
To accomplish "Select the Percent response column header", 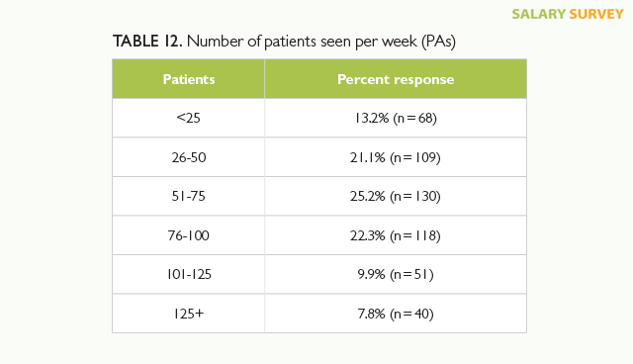I will (x=396, y=79).
